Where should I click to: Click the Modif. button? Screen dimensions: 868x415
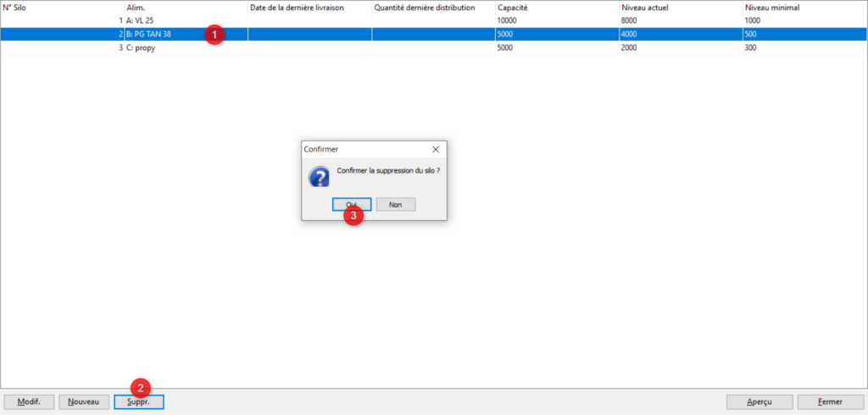(28, 401)
